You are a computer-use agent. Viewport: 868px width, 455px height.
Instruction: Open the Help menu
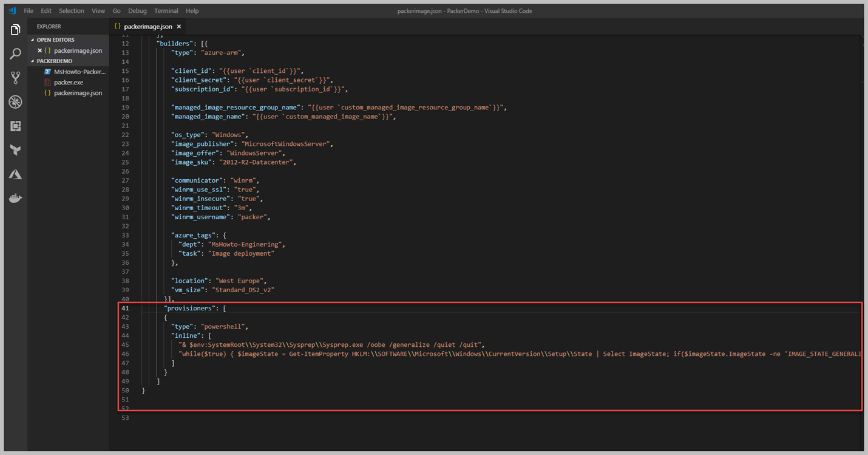click(192, 11)
